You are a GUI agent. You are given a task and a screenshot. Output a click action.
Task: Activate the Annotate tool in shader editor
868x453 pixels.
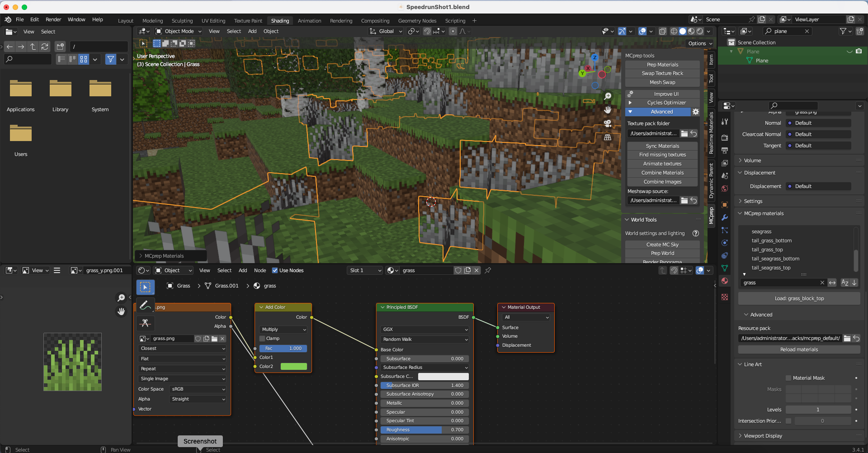[x=145, y=305]
